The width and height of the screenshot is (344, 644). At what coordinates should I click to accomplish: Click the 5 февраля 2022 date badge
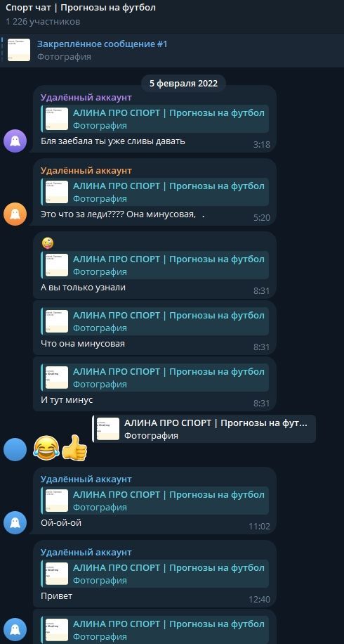pos(183,84)
